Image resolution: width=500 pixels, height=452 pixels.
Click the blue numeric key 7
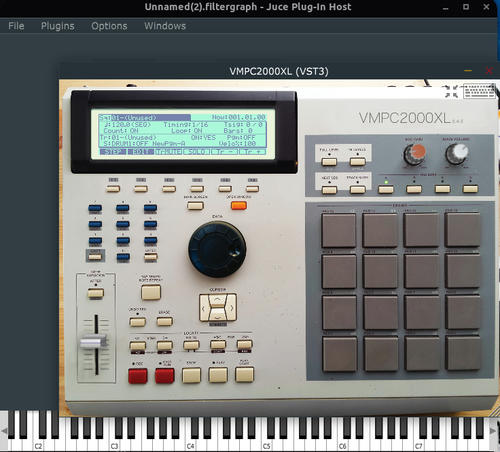95,208
